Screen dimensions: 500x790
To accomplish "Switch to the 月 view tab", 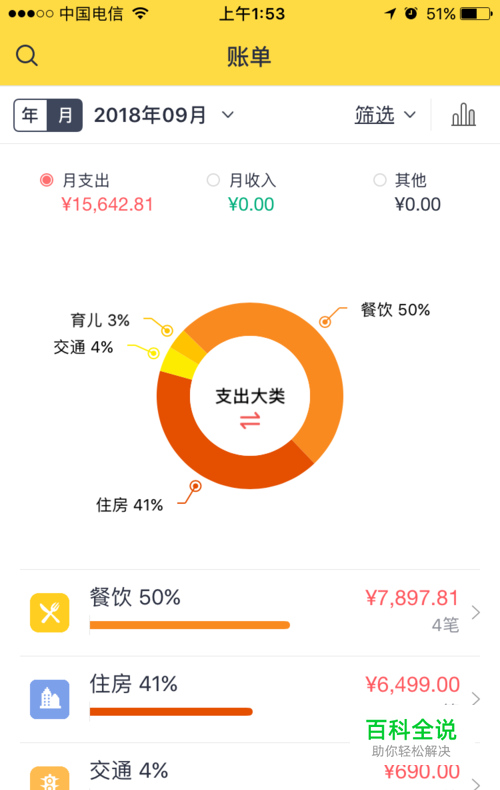I will pyautogui.click(x=65, y=115).
